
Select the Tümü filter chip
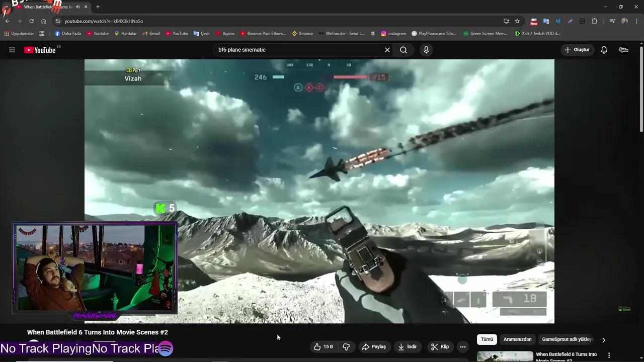(487, 339)
